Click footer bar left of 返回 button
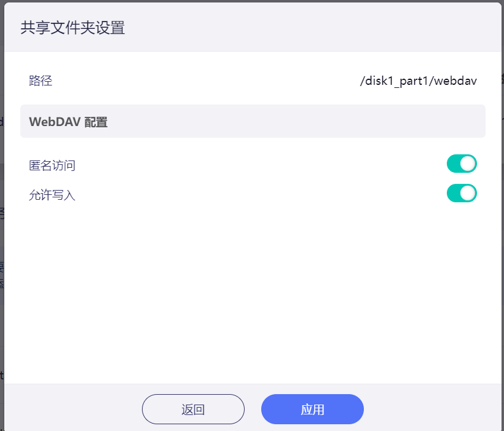Viewport: 504px width, 431px height. click(74, 408)
